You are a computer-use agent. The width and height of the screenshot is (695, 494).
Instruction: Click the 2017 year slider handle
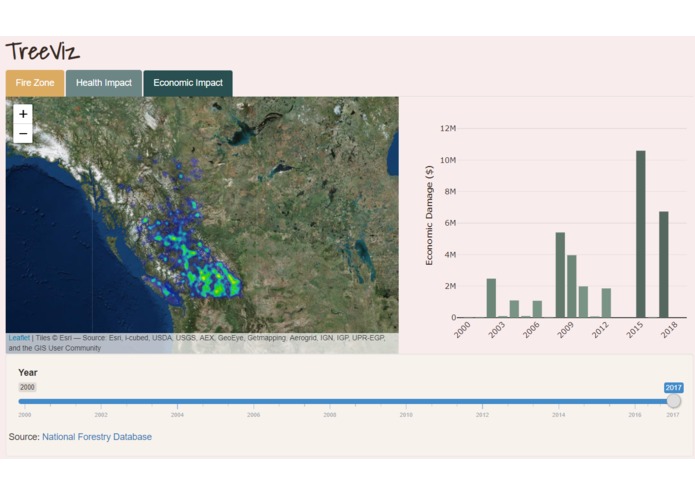click(673, 401)
